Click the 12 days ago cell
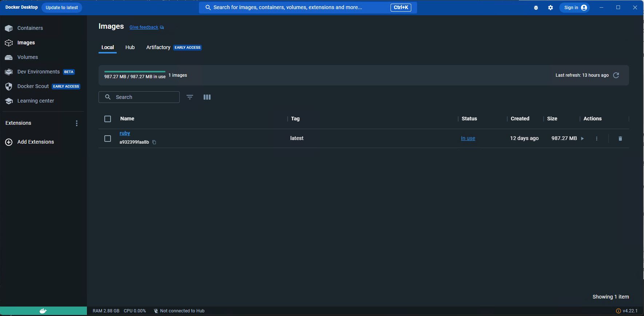644x316 pixels. [524, 138]
